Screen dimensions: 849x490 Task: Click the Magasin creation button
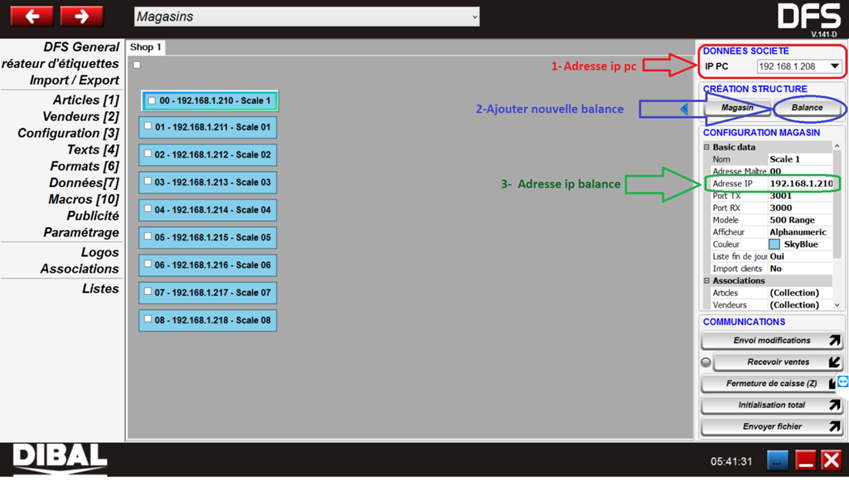(x=737, y=108)
